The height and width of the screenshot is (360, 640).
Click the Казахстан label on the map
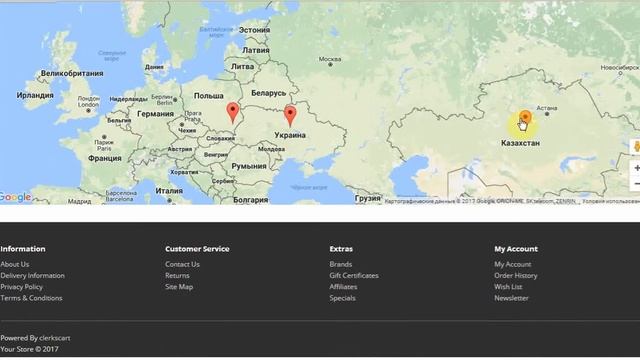pyautogui.click(x=520, y=143)
